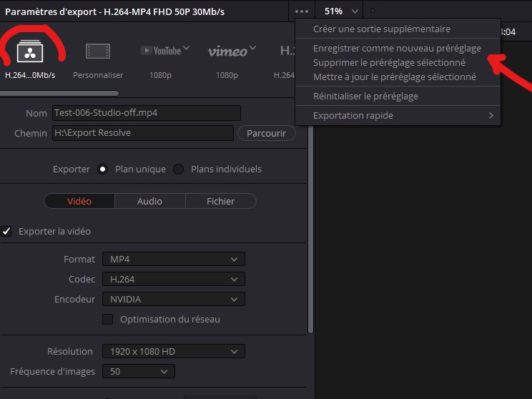Expand the YouTube preset chevron
The image size is (532, 399).
coord(187,49)
